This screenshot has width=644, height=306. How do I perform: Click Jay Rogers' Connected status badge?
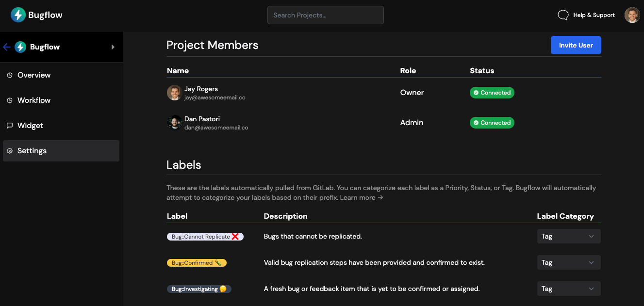point(492,93)
